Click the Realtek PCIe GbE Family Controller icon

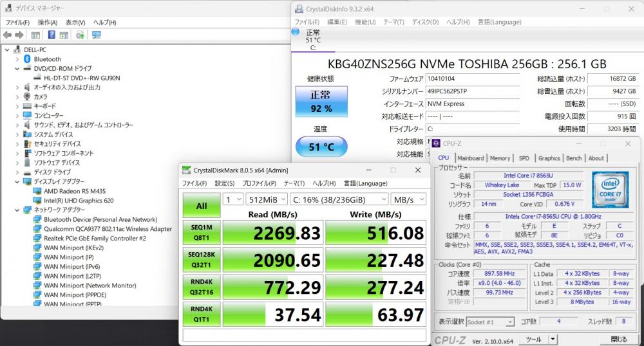(37, 238)
